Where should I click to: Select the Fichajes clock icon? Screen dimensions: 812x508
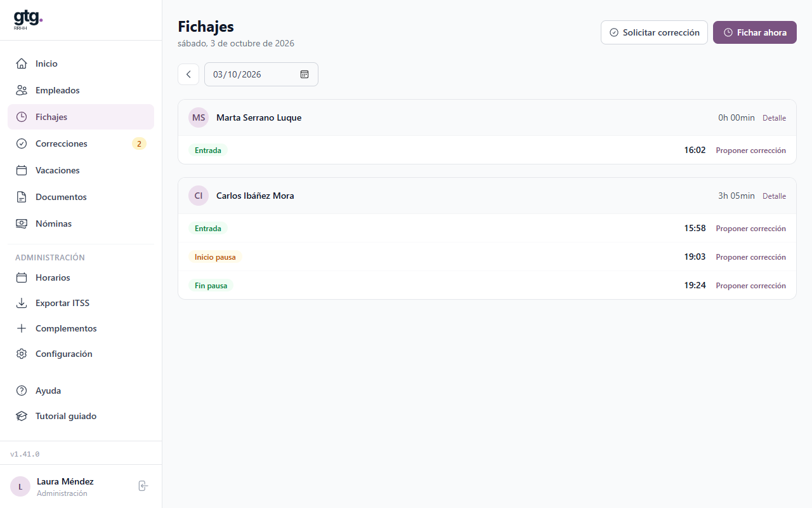(22, 117)
